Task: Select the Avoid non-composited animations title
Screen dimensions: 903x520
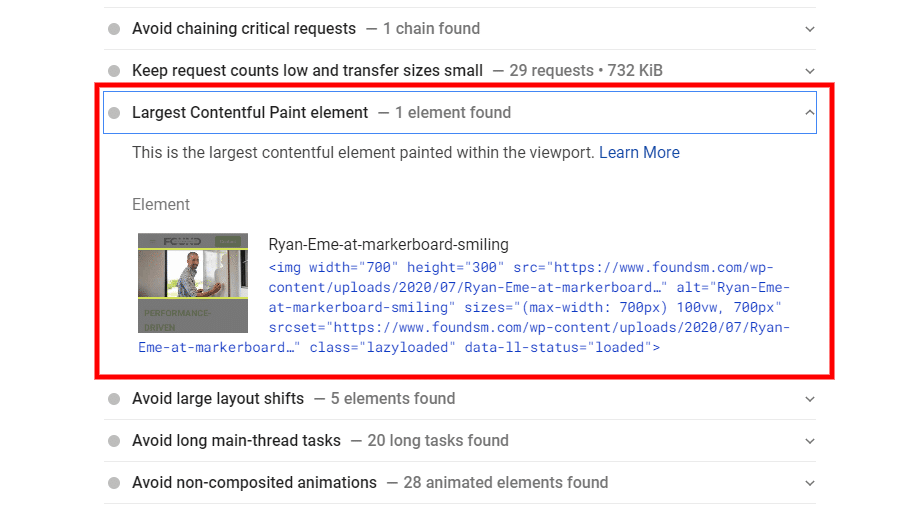Action: click(255, 483)
